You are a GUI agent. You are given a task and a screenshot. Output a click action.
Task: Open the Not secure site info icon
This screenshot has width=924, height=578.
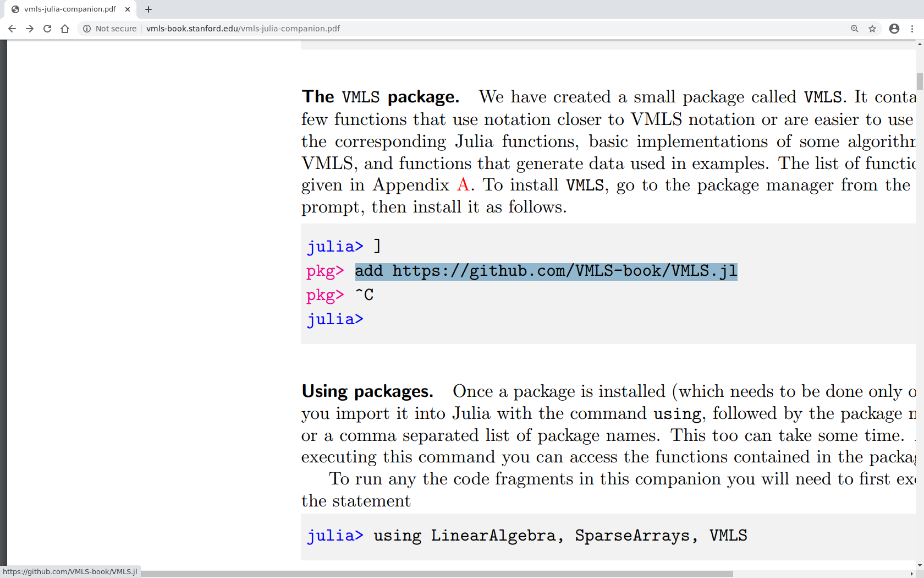[x=87, y=29]
